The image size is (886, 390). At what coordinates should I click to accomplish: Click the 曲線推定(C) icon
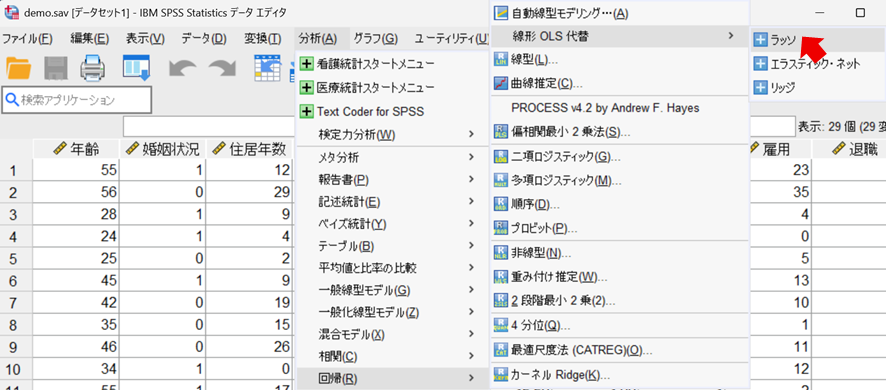501,84
